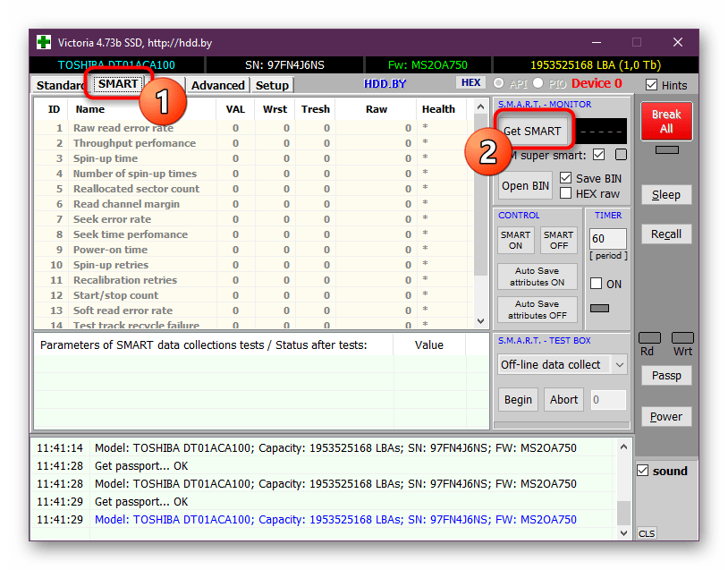Image resolution: width=728 pixels, height=570 pixels.
Task: Click the Wrt write indicator
Action: pyautogui.click(x=681, y=338)
